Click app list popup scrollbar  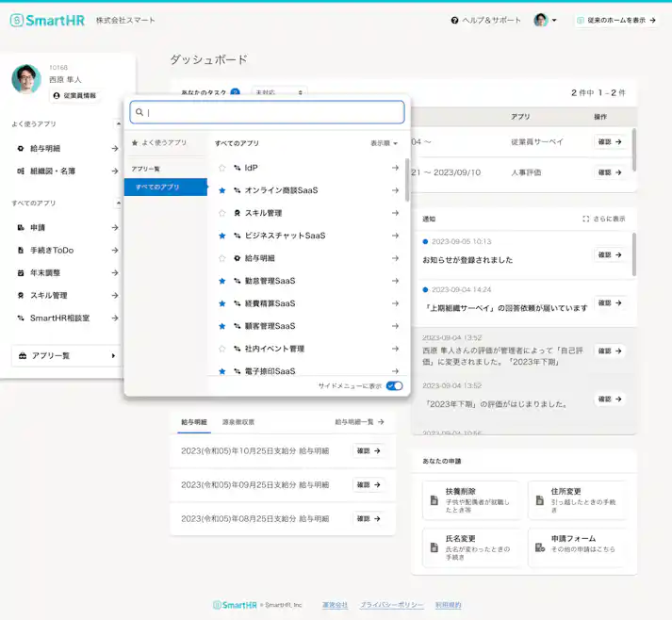(407, 180)
